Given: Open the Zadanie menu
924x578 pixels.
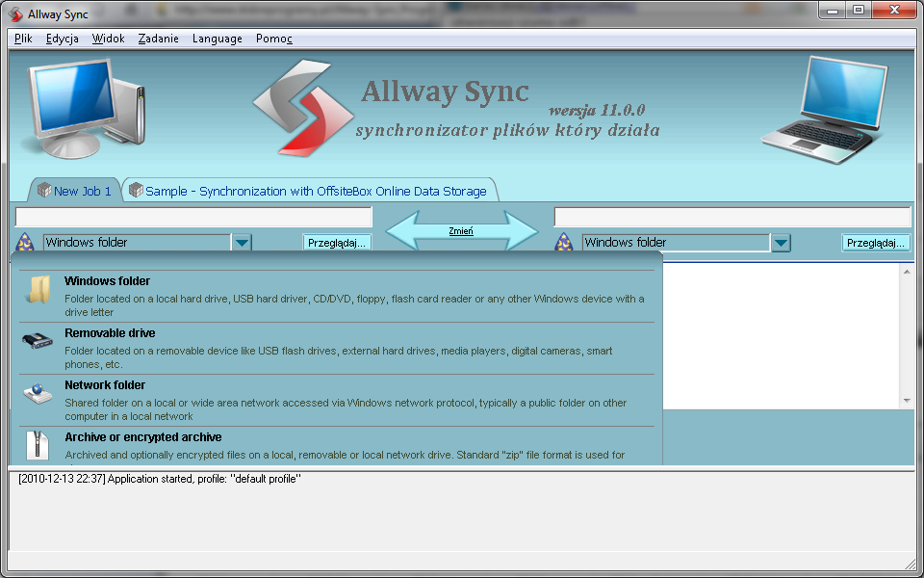Looking at the screenshot, I should point(159,39).
